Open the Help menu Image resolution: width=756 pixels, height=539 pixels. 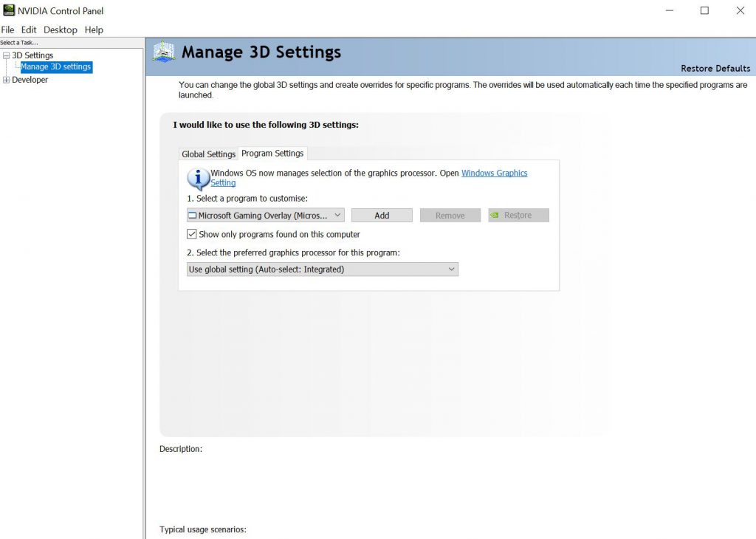94,30
